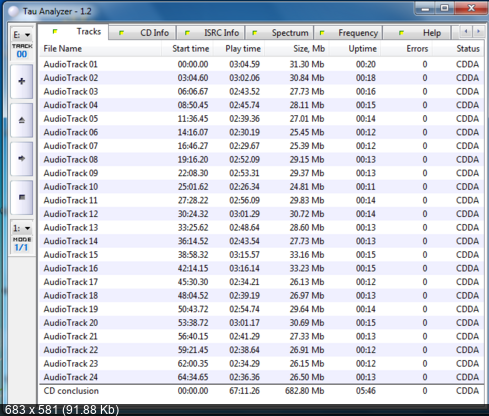Click the tab strip left arrow
Screen dimensions: 489x416
[x=466, y=32]
